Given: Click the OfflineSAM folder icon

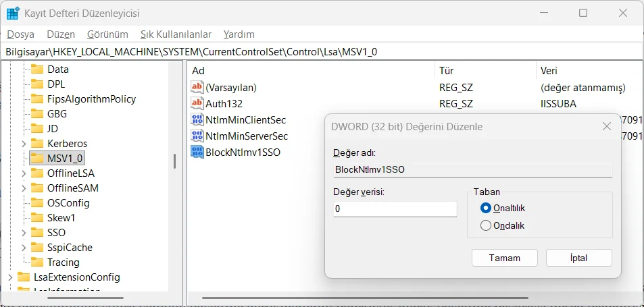Looking at the screenshot, I should click(37, 188).
